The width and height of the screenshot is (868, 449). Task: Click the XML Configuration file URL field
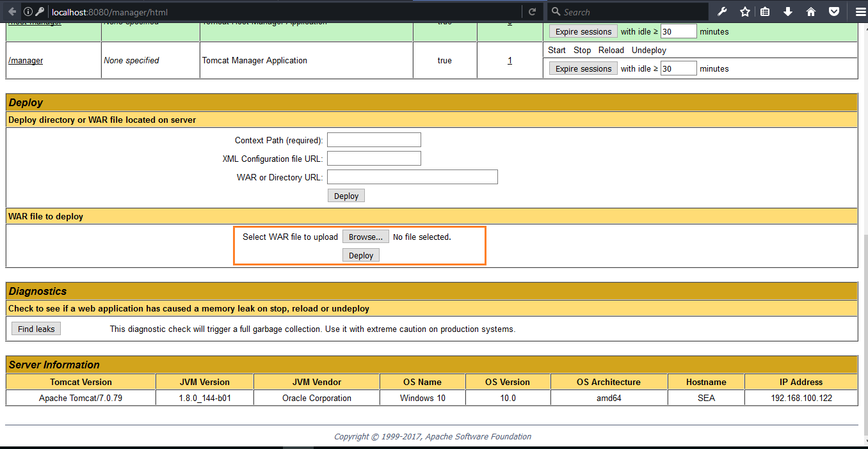pos(374,159)
